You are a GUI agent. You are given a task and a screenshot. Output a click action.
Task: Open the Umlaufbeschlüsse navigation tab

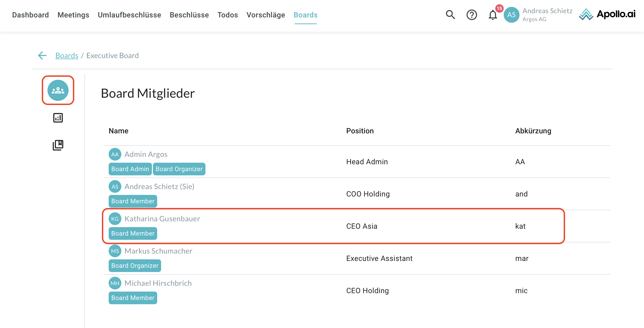pos(129,15)
